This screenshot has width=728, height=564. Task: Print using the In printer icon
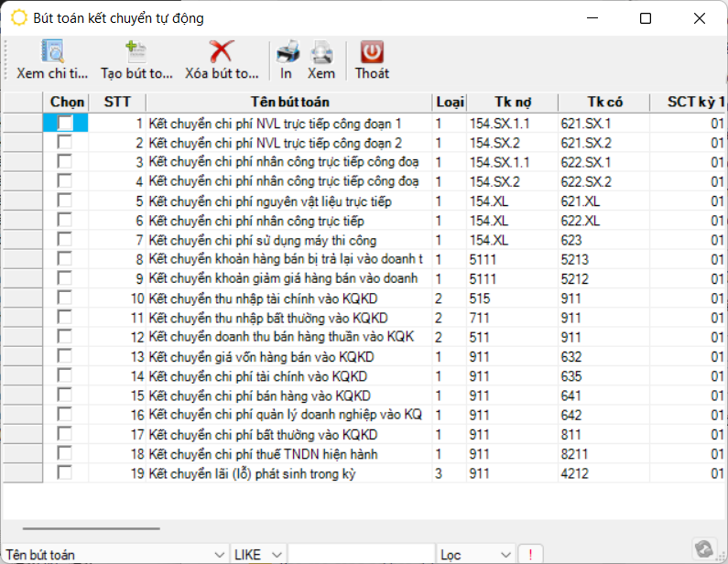point(287,60)
